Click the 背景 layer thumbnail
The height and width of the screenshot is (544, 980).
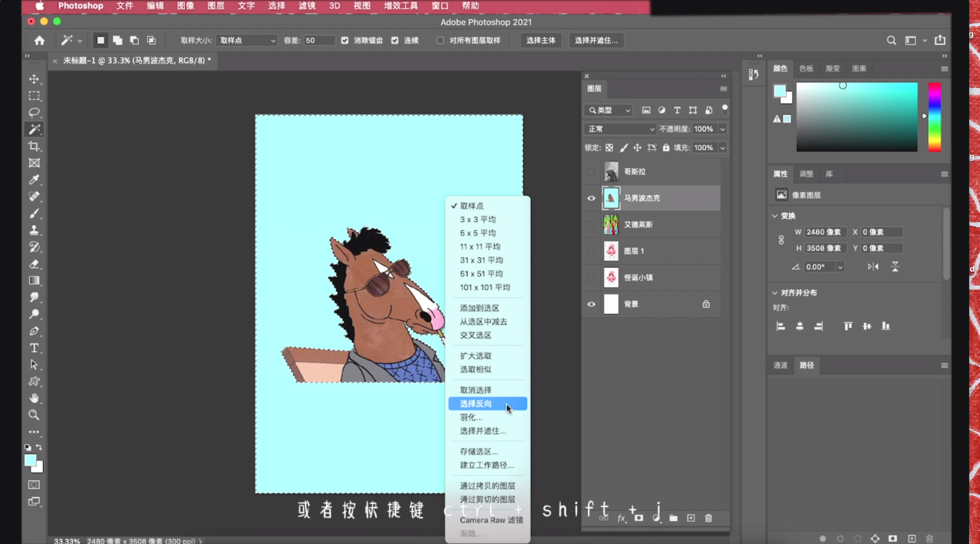click(x=611, y=304)
